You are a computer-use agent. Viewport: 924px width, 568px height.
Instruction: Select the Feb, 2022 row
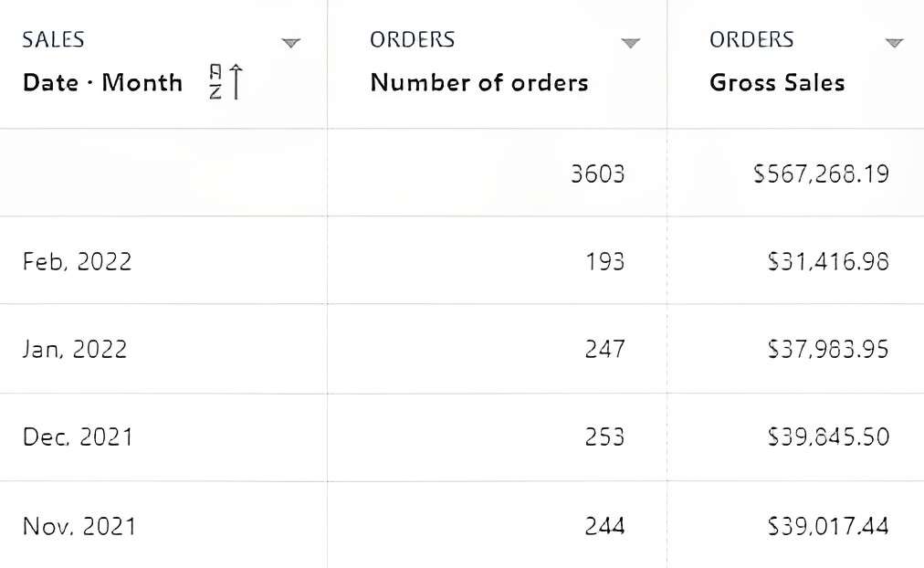click(462, 260)
